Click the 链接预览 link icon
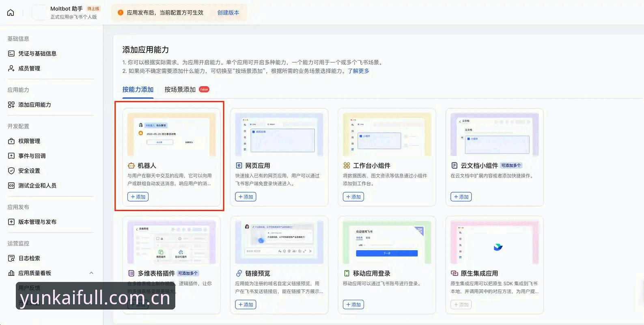Image resolution: width=644 pixels, height=325 pixels. coord(239,273)
